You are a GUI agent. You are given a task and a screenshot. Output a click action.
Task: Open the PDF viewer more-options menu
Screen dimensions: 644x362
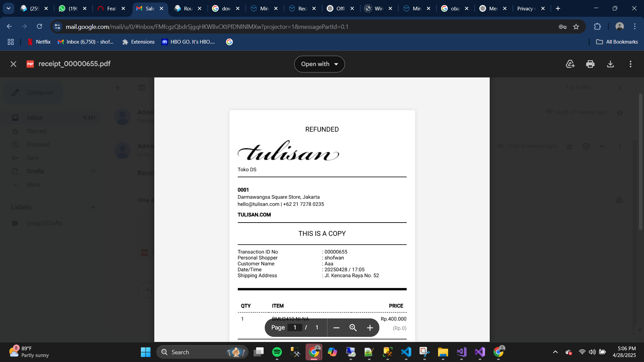pos(631,64)
